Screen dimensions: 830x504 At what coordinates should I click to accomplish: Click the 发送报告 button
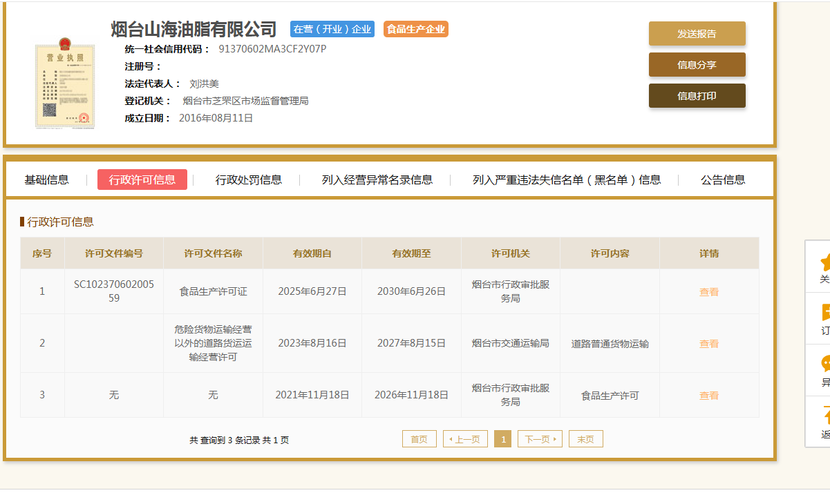pyautogui.click(x=697, y=34)
